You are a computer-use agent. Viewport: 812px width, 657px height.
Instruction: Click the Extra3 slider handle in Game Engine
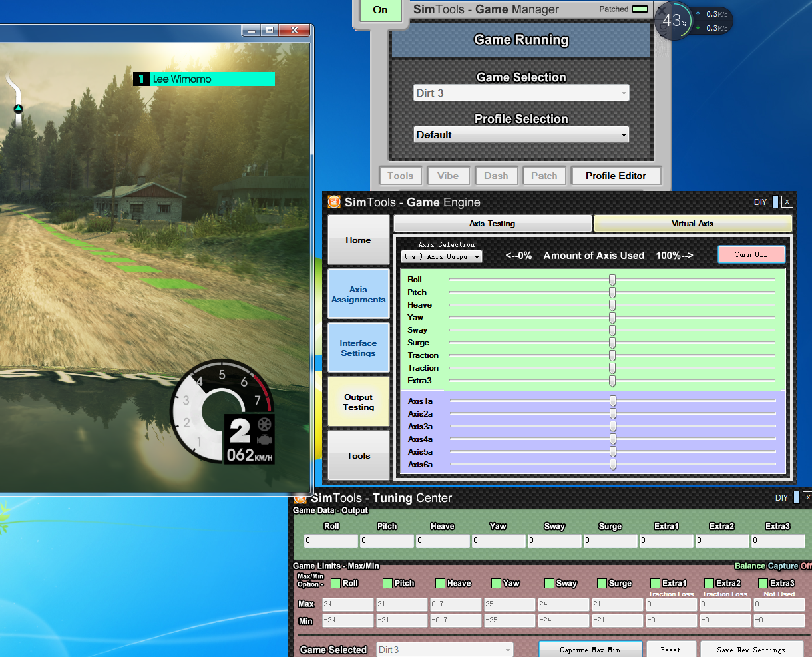click(x=612, y=381)
